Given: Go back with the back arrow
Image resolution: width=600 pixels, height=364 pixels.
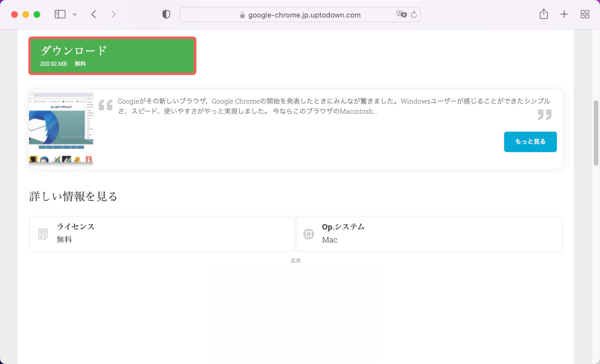Looking at the screenshot, I should pyautogui.click(x=94, y=15).
